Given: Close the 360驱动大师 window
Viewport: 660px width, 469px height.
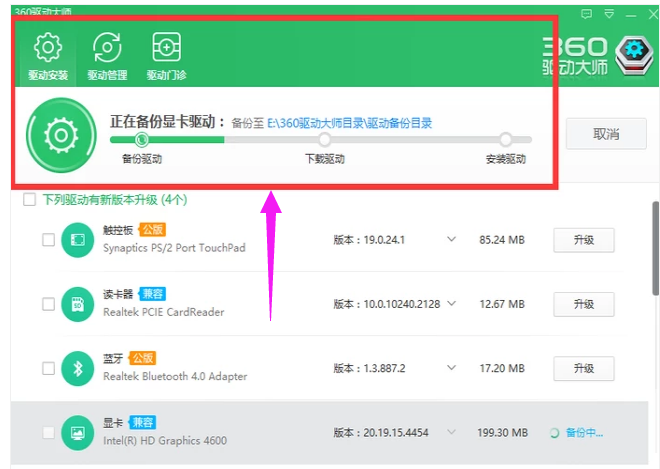Looking at the screenshot, I should (x=653, y=15).
